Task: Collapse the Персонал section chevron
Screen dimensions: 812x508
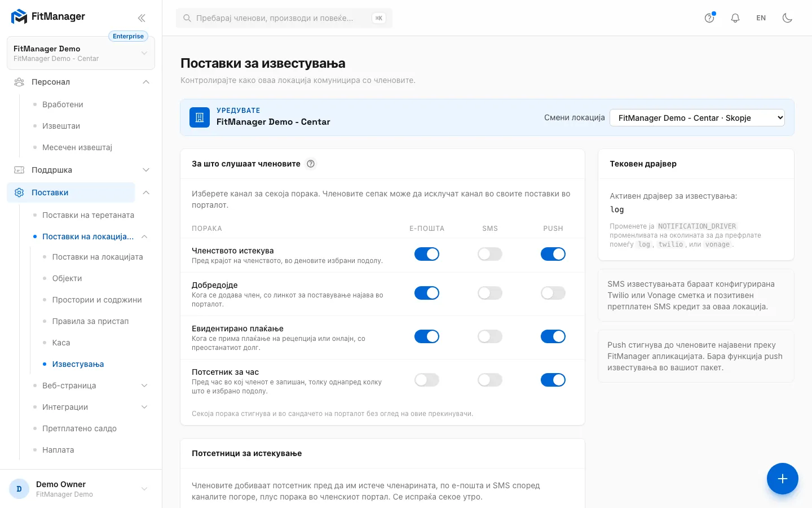Action: pos(146,82)
